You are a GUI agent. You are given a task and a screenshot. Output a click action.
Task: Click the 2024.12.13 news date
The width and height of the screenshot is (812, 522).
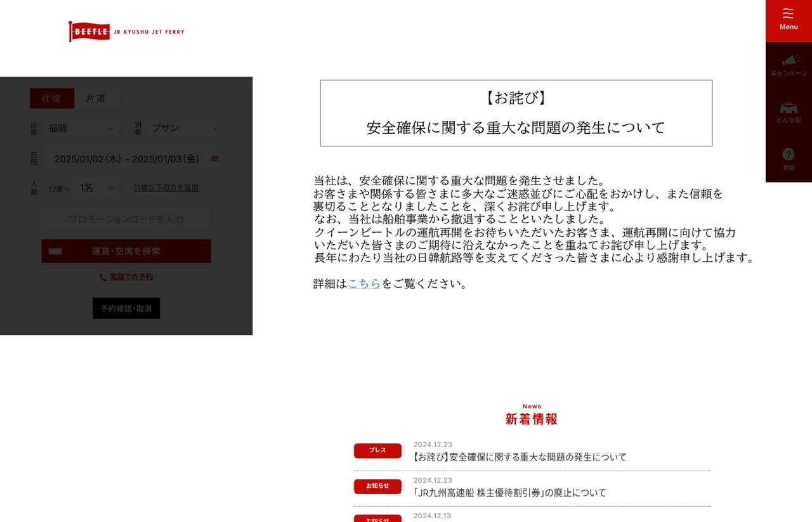point(432,516)
